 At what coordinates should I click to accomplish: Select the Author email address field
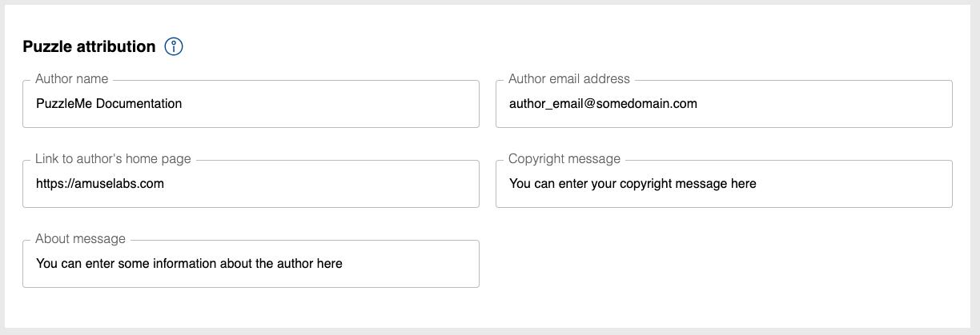click(x=724, y=103)
